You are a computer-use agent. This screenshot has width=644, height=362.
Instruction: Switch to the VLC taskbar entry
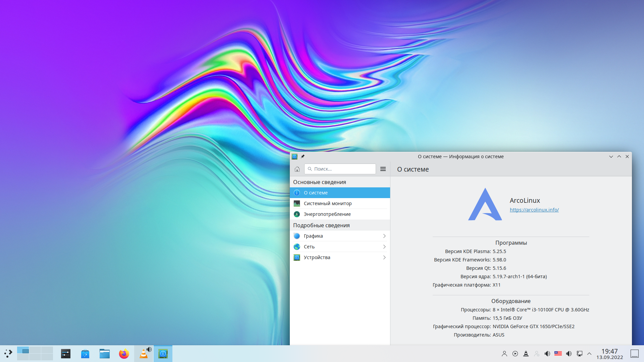pos(144,354)
